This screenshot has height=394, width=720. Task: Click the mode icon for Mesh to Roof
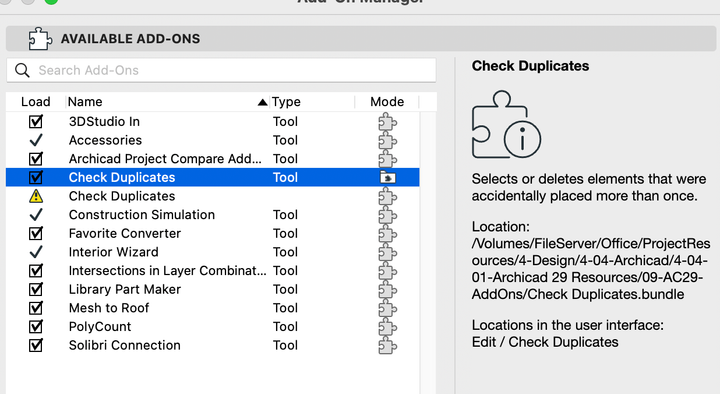coord(388,308)
